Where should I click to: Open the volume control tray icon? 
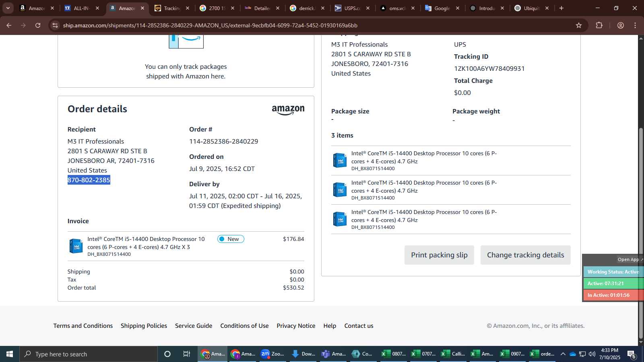coord(592,354)
